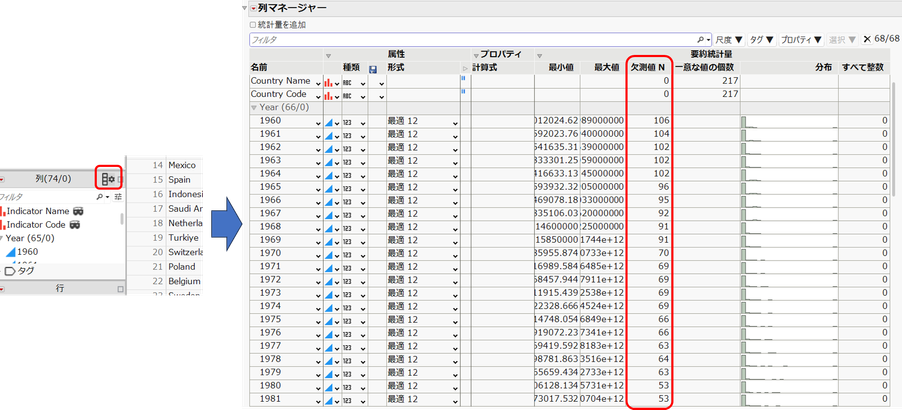Viewport: 902px width, 410px height.
Task: Click the square toggle in the 行 panel header
Action: (120, 289)
